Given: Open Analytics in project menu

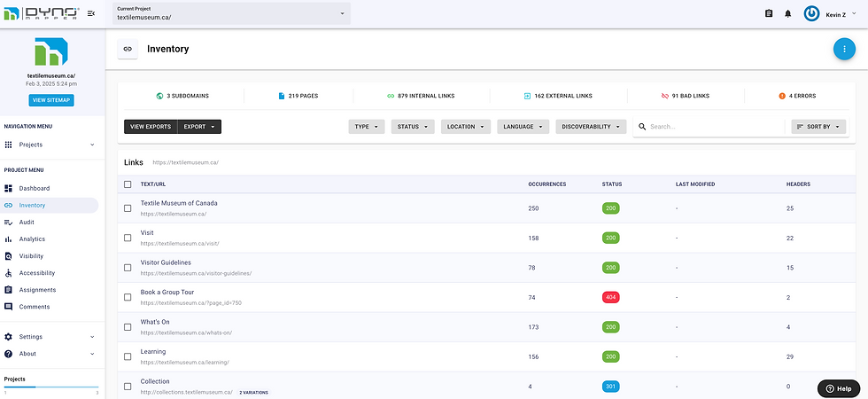Looking at the screenshot, I should (x=50, y=239).
